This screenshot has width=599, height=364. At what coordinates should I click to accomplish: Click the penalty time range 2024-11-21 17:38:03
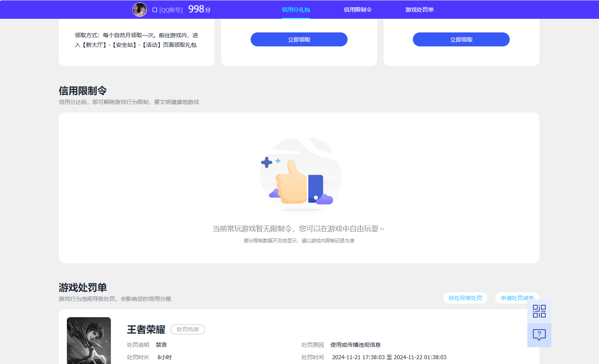[389, 357]
